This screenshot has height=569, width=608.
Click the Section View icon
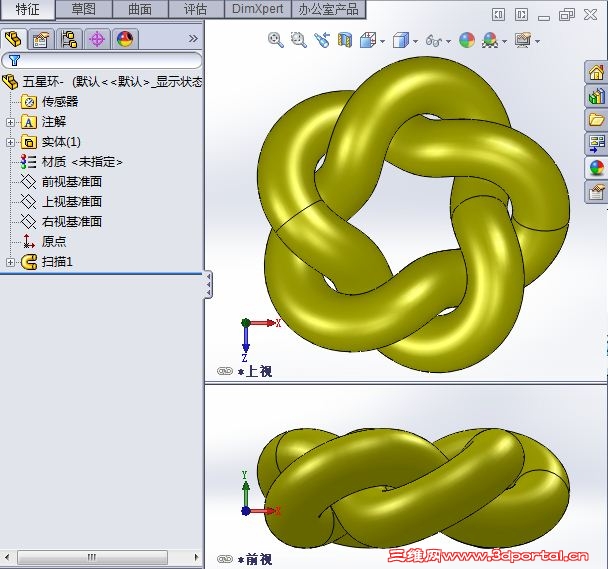(345, 40)
